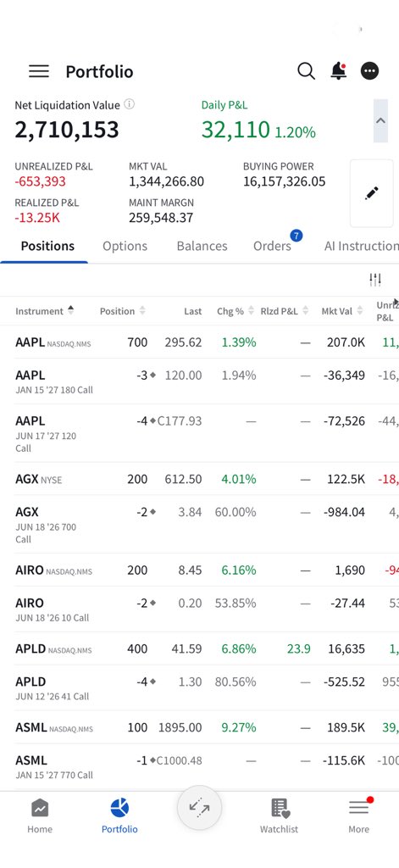Tap the Net Liquidation Value info icon
Screen dimensions: 399x868
(129, 104)
